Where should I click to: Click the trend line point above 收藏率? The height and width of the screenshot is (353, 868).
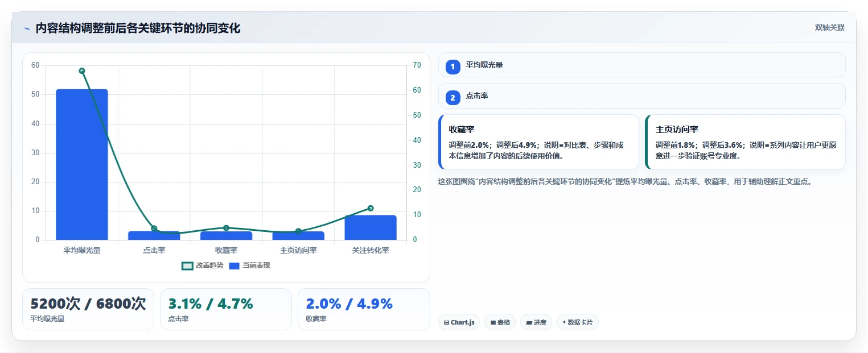(226, 228)
